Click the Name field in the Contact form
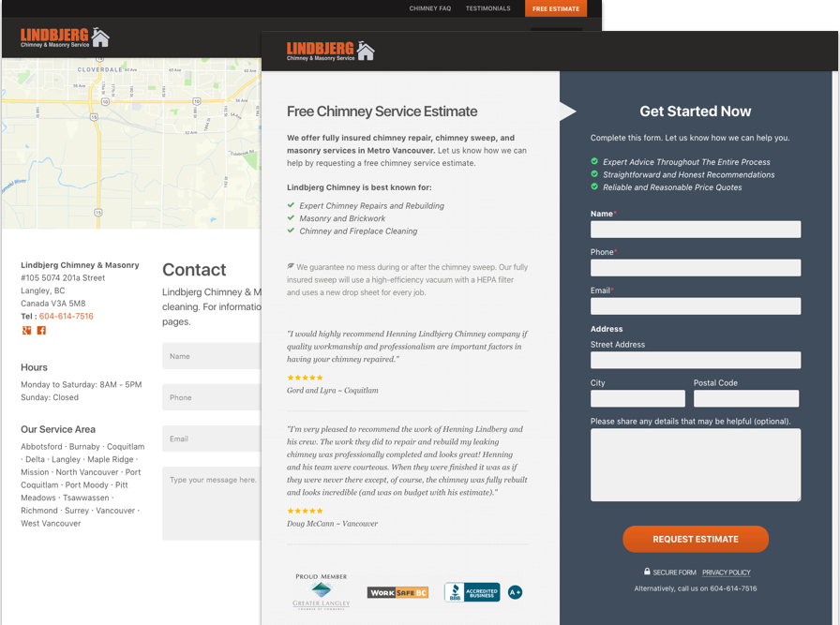 (212, 356)
